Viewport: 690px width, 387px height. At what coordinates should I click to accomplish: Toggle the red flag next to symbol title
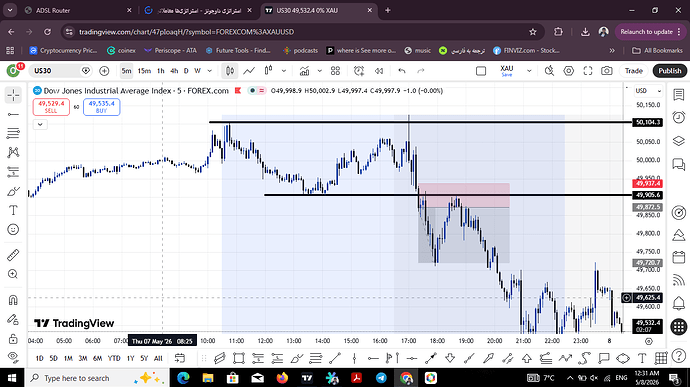[238, 91]
